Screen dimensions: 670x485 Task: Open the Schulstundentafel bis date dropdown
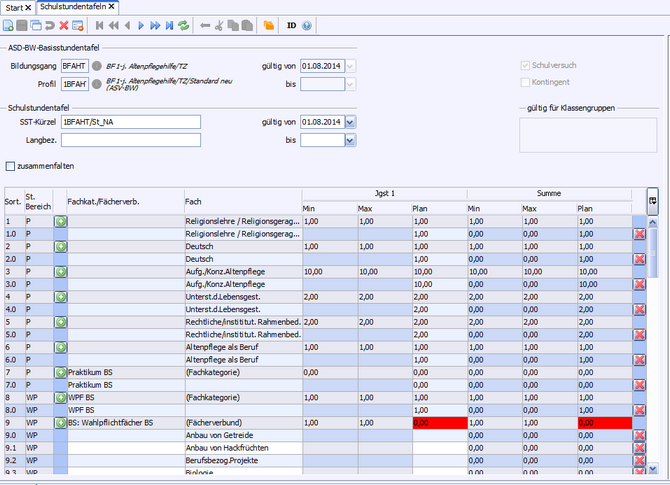(x=350, y=140)
